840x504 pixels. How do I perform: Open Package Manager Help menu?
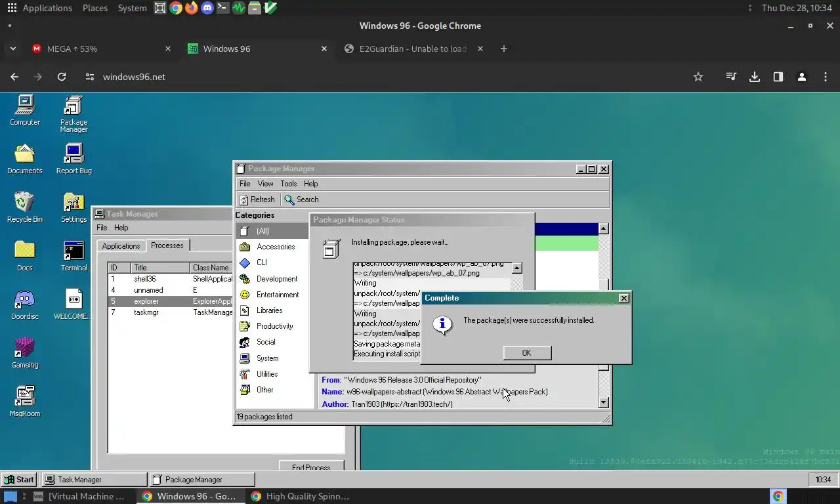[x=311, y=184]
